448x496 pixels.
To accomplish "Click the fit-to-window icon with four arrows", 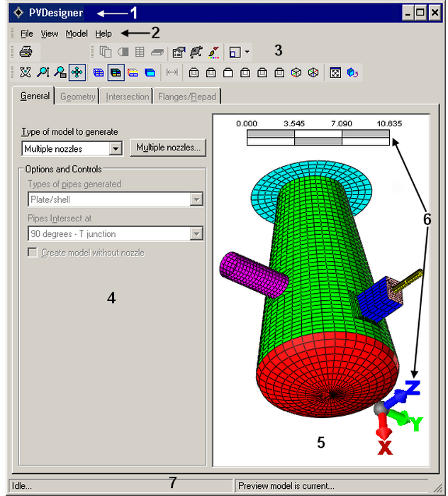I will coord(335,73).
